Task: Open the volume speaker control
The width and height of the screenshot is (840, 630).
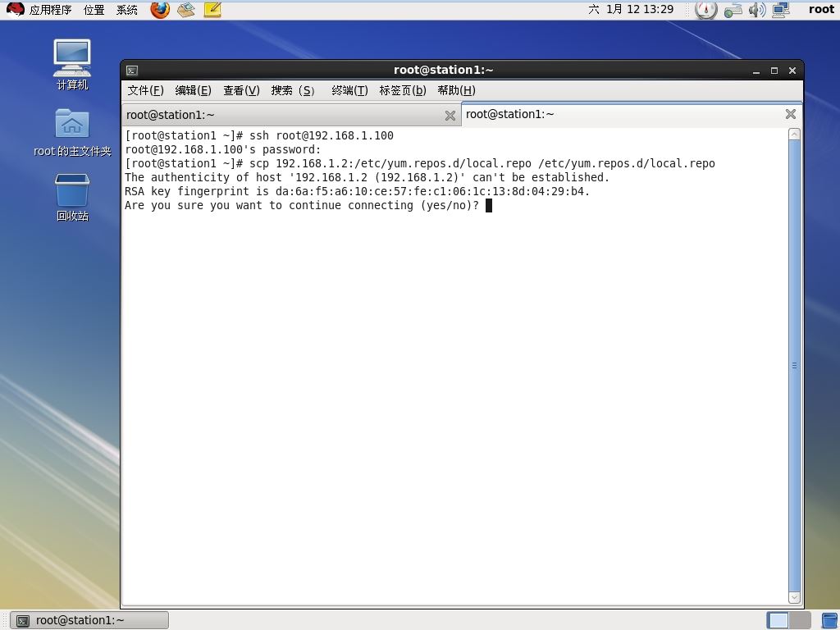Action: pos(756,10)
